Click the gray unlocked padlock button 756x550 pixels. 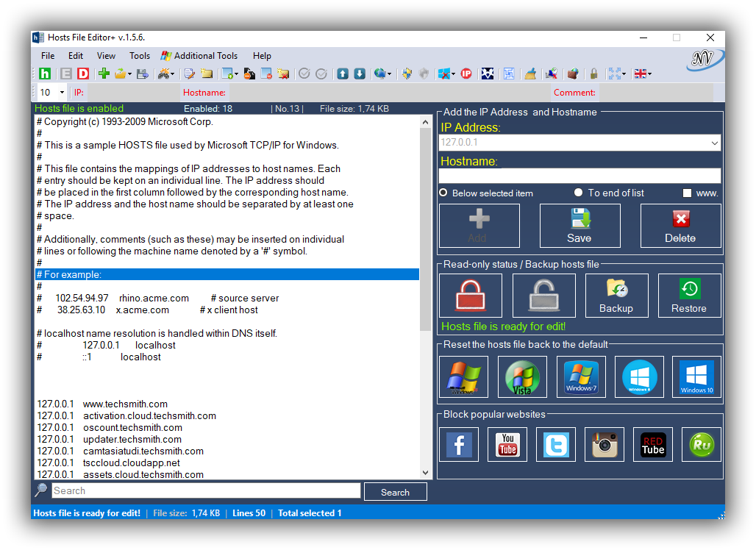[x=544, y=296]
